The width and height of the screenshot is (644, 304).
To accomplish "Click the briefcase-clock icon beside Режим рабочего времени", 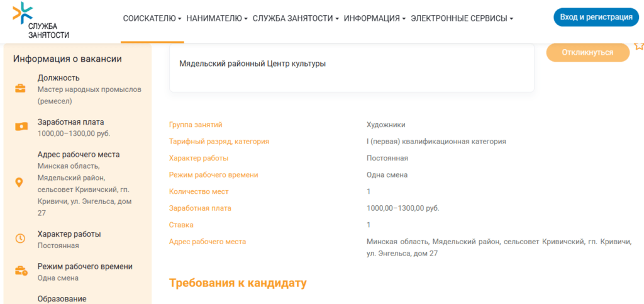I will point(21,271).
